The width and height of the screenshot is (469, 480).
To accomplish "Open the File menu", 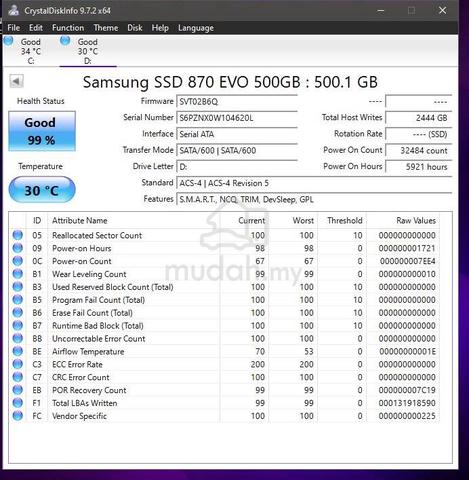I will (x=14, y=28).
